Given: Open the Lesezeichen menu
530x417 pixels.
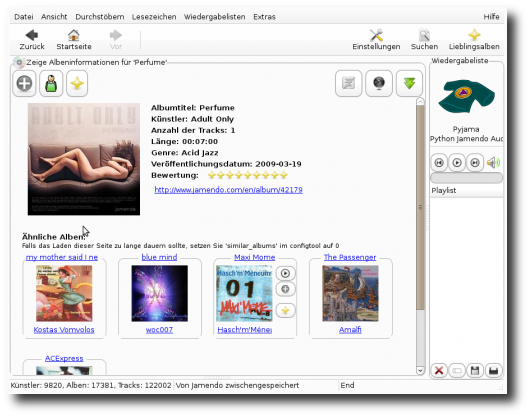Looking at the screenshot, I should click(x=154, y=17).
